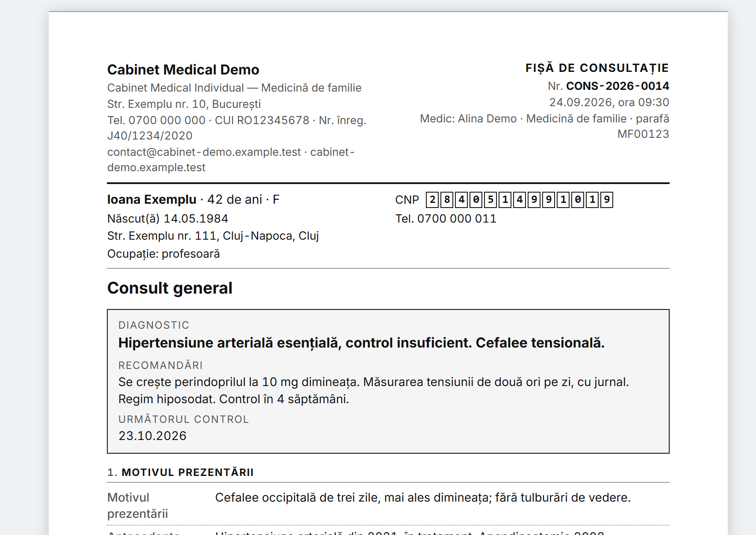The image size is (756, 535).
Task: Click the first CNP digit box showing 2
Action: tap(432, 200)
